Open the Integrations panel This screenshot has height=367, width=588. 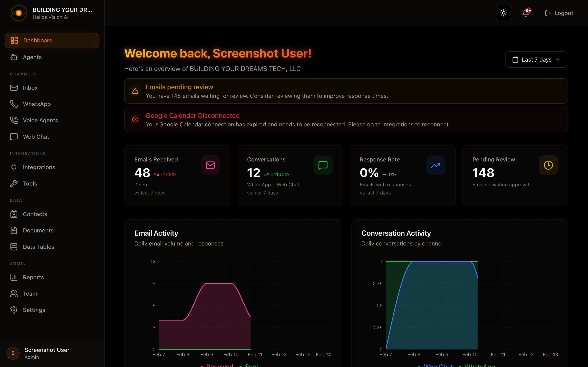pyautogui.click(x=39, y=167)
